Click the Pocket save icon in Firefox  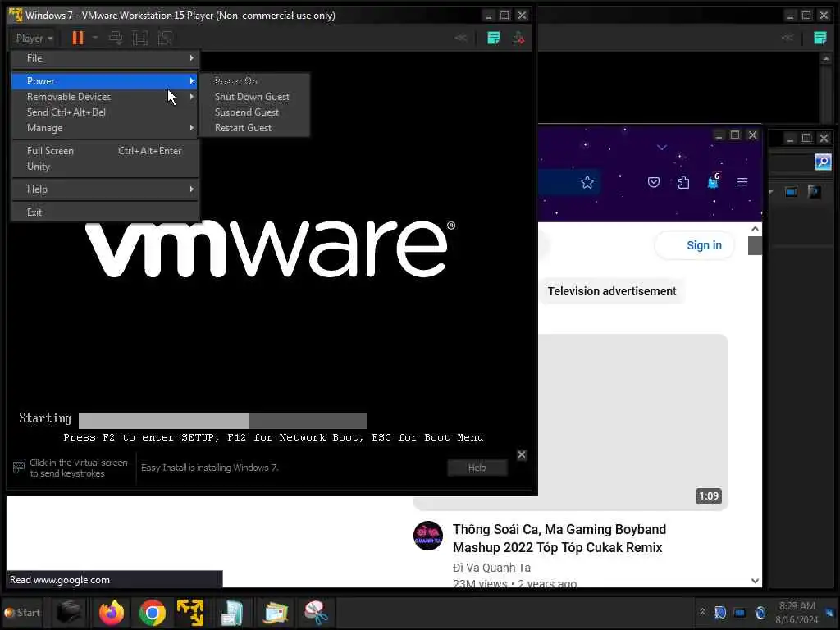coord(654,183)
